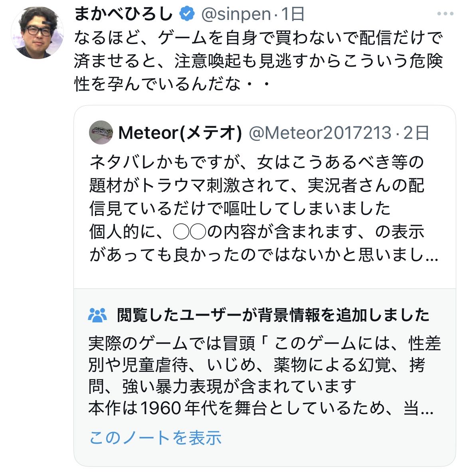Viewport: 467px width, 476px height.
Task: Click the 2日 quoted tweet timestamp
Action: (x=416, y=133)
